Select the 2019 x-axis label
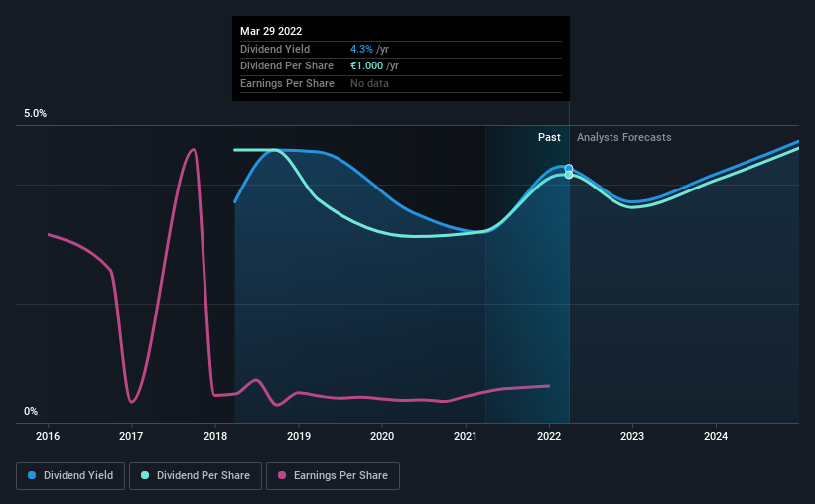The width and height of the screenshot is (815, 504). pyautogui.click(x=299, y=436)
